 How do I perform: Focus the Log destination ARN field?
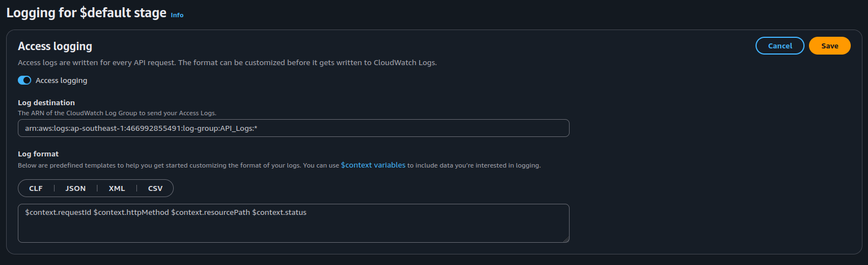[x=293, y=128]
